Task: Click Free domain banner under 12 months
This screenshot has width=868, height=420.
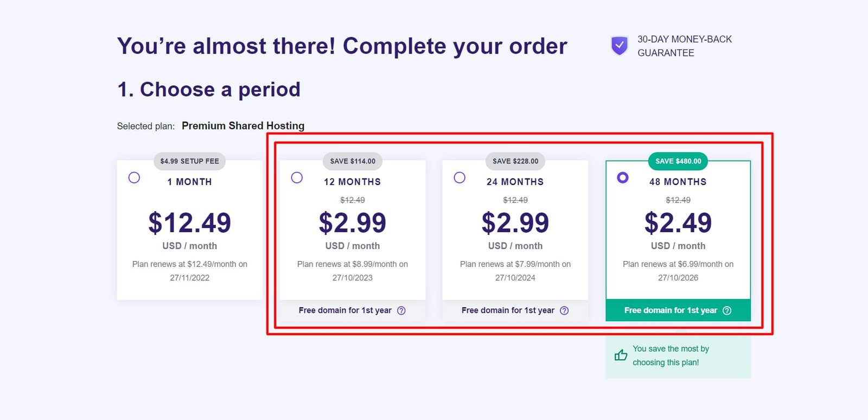Action: tap(345, 310)
